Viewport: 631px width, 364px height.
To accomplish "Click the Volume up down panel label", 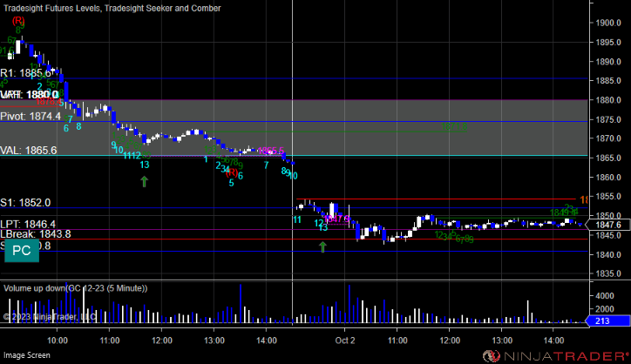I will click(x=75, y=288).
